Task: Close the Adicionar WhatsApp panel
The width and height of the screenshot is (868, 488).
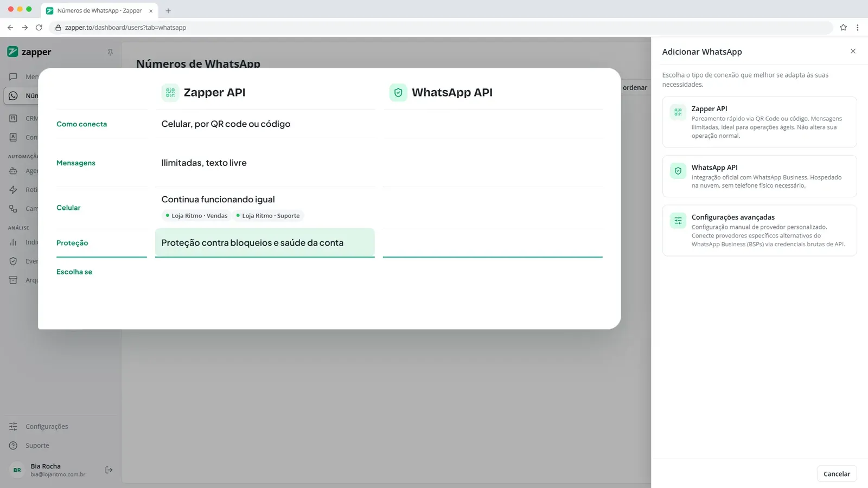Action: pyautogui.click(x=853, y=52)
